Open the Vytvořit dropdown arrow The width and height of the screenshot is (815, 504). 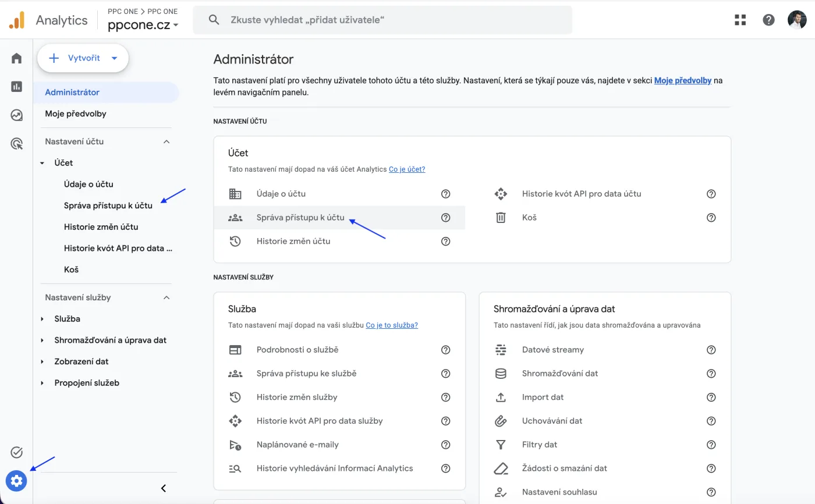coord(114,58)
